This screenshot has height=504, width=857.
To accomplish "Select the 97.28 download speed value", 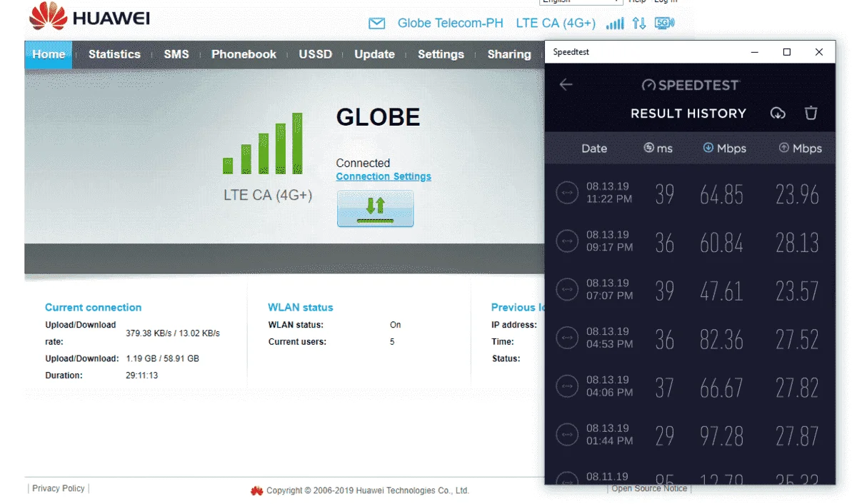I will tap(721, 435).
